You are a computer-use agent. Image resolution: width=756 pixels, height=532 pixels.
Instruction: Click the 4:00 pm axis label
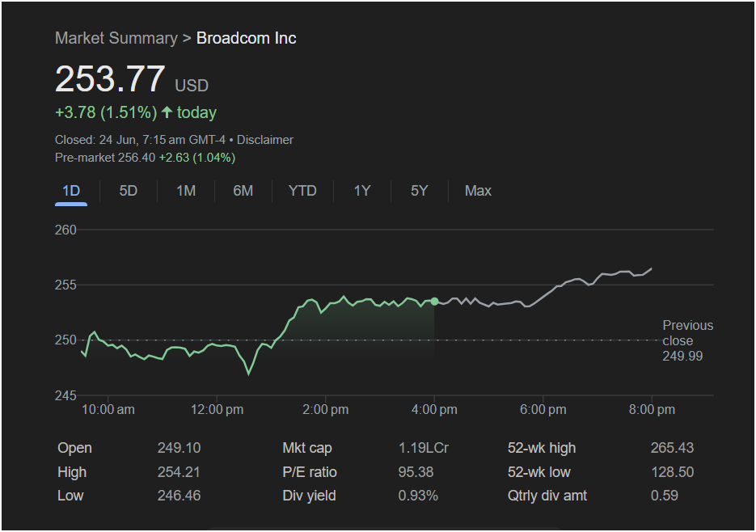434,410
